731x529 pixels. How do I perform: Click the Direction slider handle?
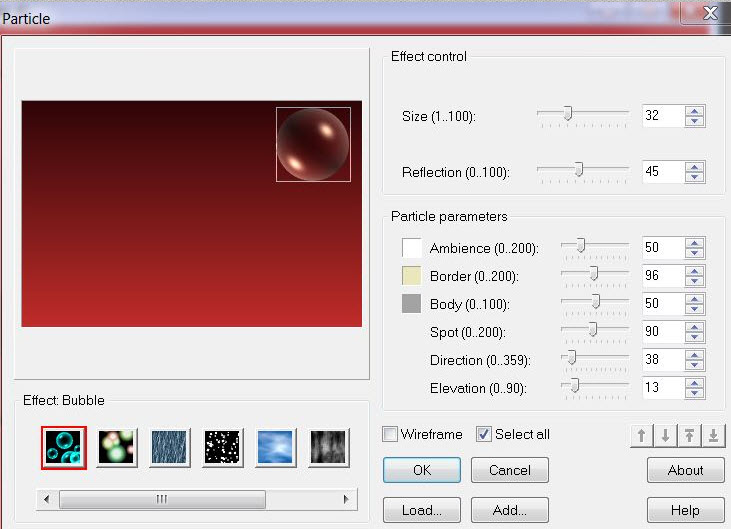click(x=572, y=357)
